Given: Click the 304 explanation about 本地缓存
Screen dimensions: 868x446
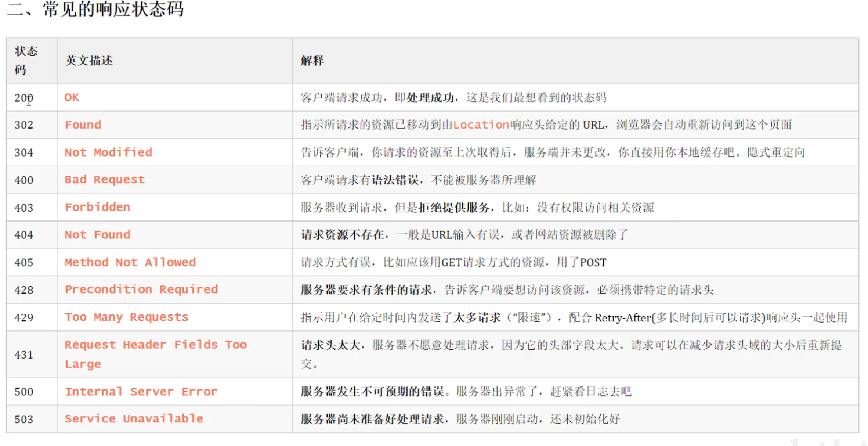Looking at the screenshot, I should 553,152.
